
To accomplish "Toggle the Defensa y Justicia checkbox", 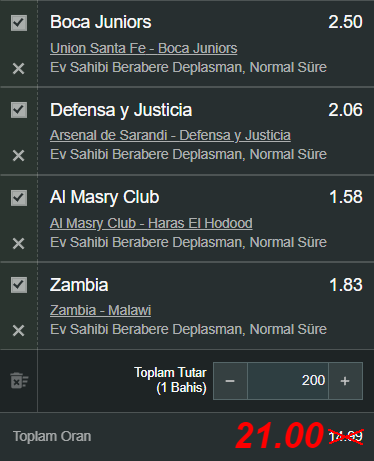I will pyautogui.click(x=19, y=110).
